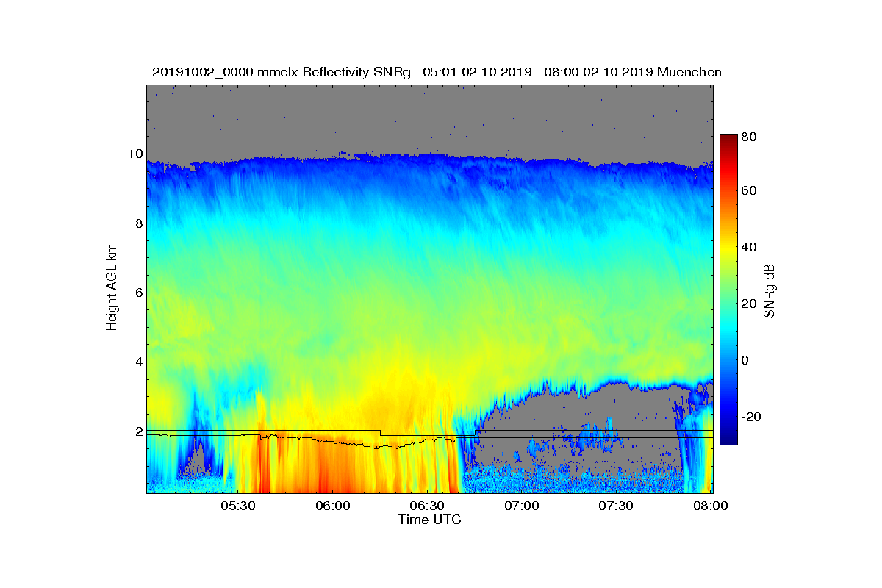The height and width of the screenshot is (588, 882).
Task: Click the '05:01 02.10.2019' start time in the title
Action: (475, 72)
